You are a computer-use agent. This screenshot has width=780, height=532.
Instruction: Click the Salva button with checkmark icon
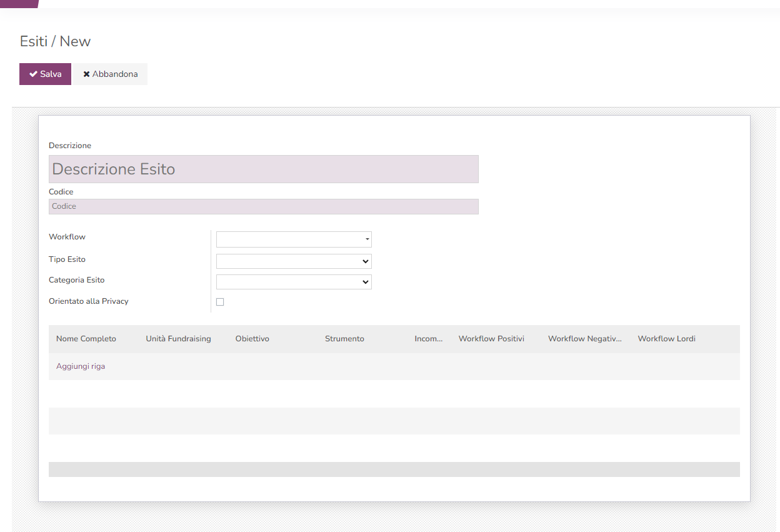[x=45, y=74]
